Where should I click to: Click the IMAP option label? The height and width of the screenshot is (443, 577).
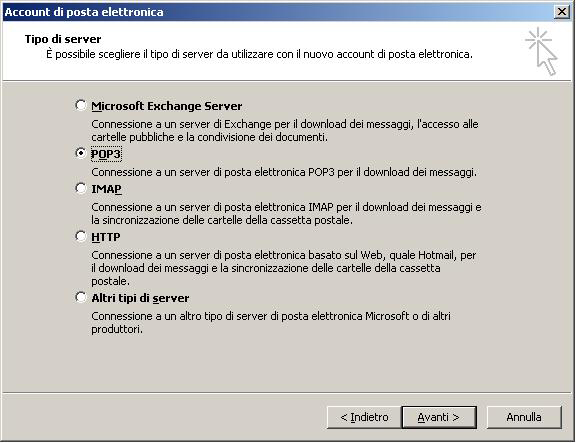coord(106,189)
